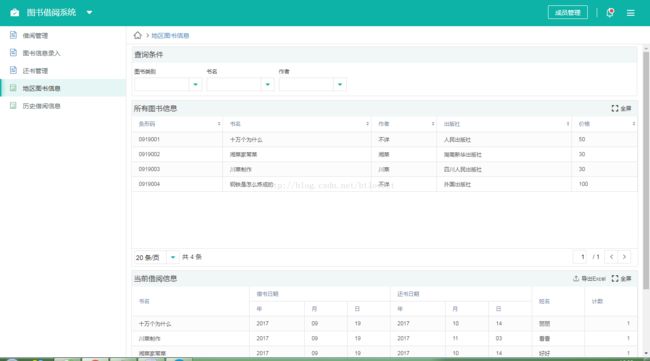The image size is (650, 361).
Task: Go to previous page arrow
Action: [611, 257]
